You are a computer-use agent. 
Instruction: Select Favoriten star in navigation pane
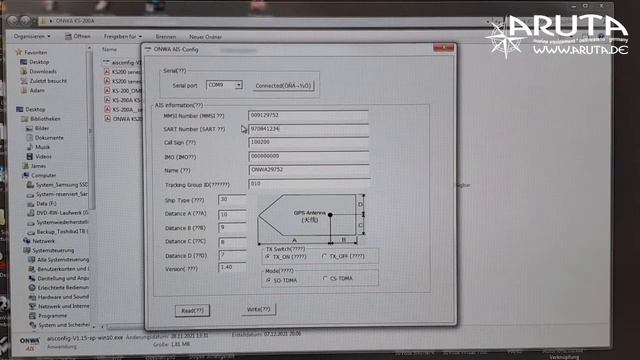(x=19, y=52)
